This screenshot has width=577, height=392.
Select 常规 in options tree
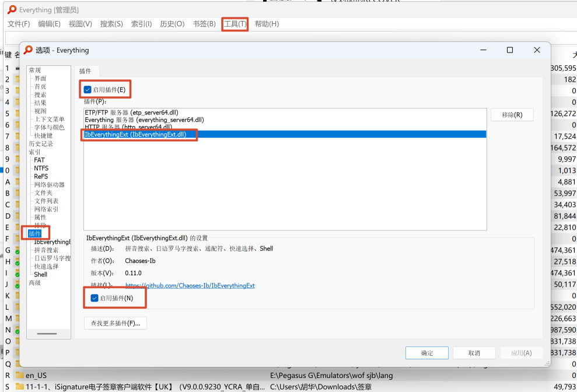35,71
